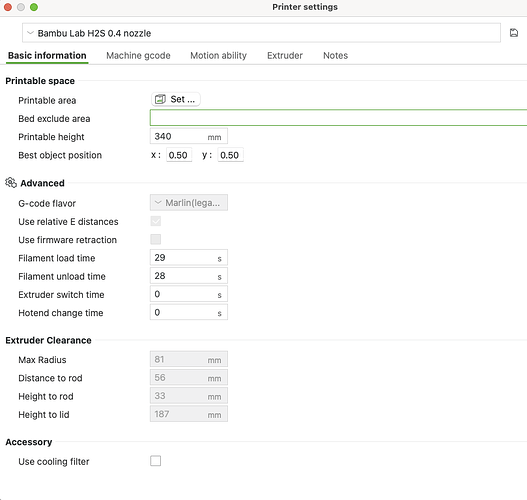This screenshot has width=527, height=500.
Task: Click the green macOS zoom button
Action: [x=34, y=7]
